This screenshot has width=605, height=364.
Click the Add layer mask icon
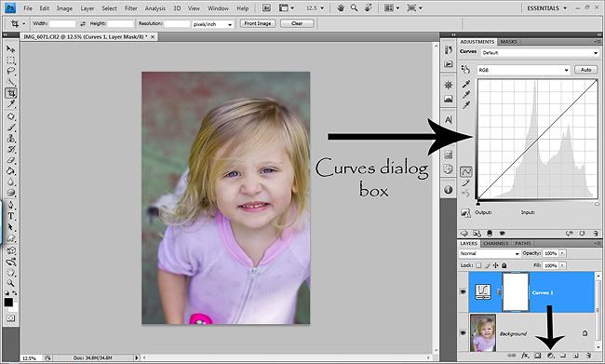[537, 356]
